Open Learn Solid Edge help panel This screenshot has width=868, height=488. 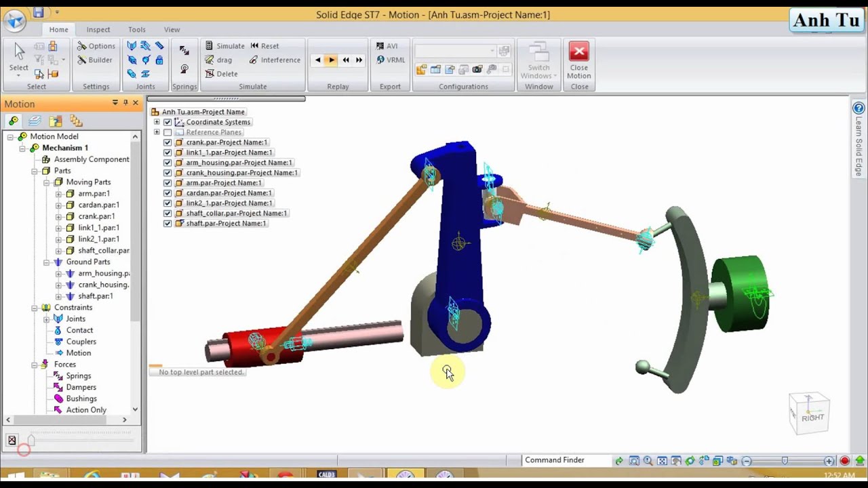(x=859, y=139)
